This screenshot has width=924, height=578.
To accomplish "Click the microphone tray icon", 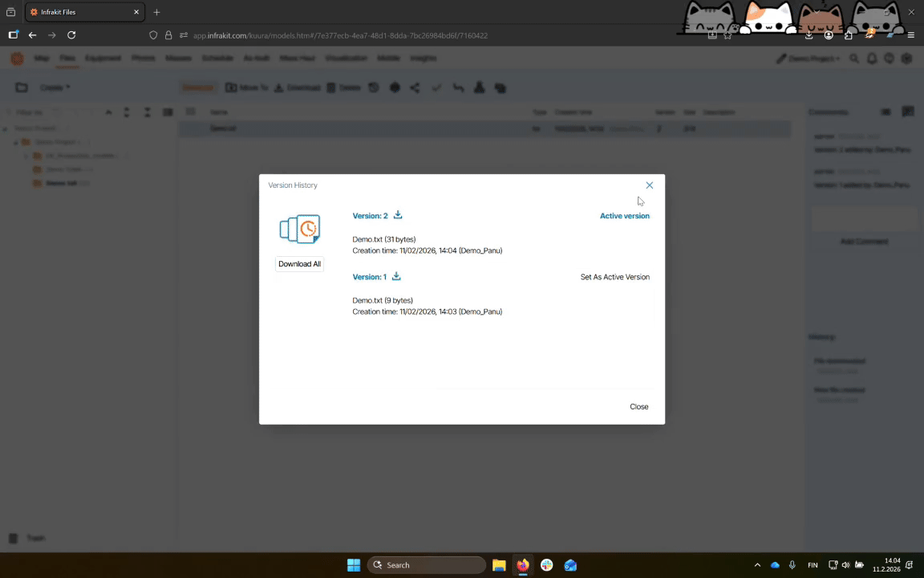I will (792, 565).
